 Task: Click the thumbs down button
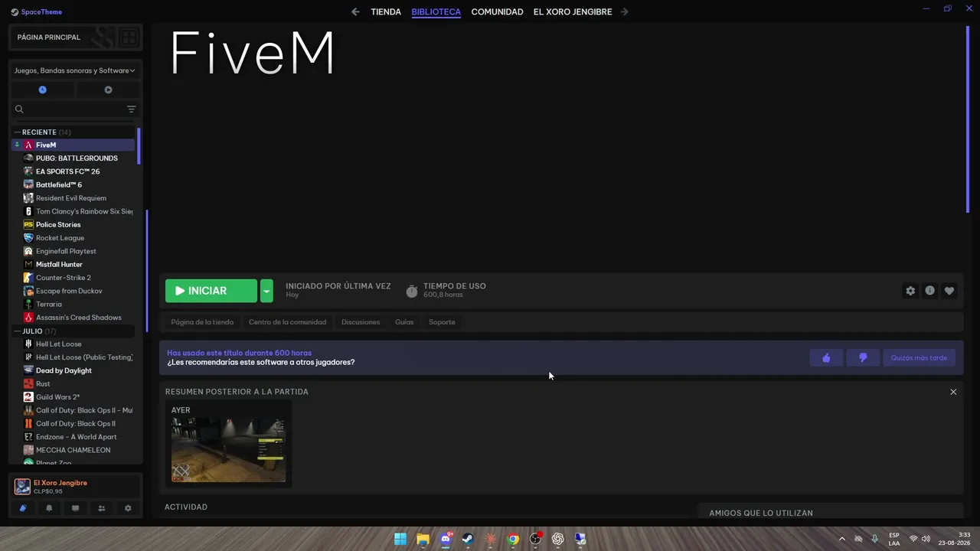tap(863, 357)
